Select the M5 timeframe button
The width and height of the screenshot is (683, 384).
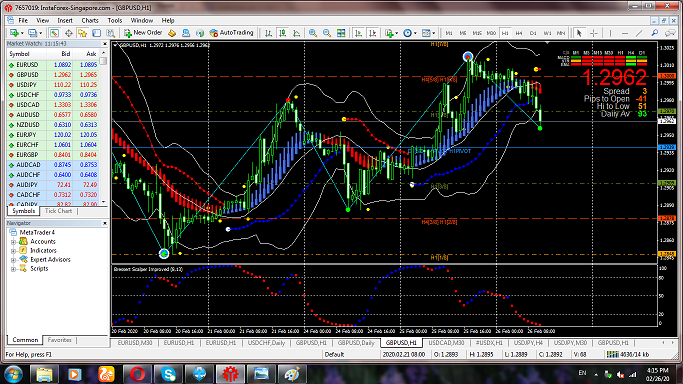tap(463, 33)
